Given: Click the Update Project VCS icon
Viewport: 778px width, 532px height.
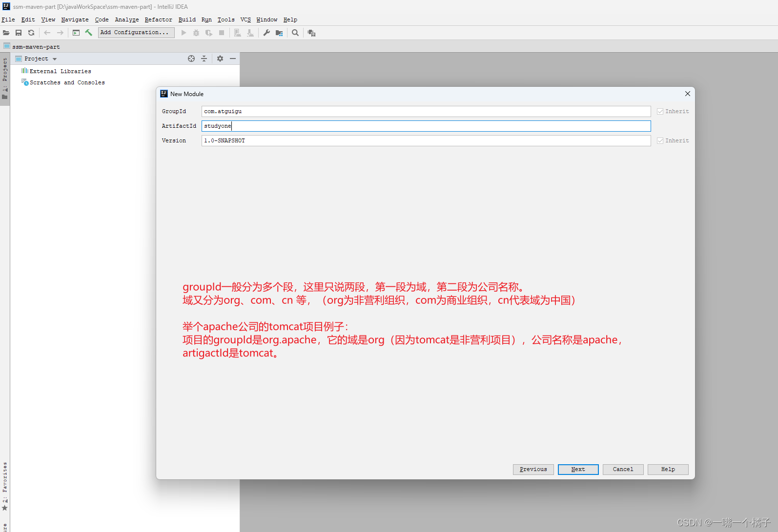Looking at the screenshot, I should [x=238, y=33].
